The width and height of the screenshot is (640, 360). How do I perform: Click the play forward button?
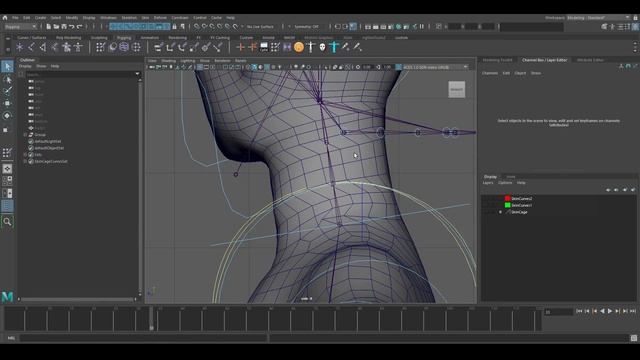click(x=610, y=311)
